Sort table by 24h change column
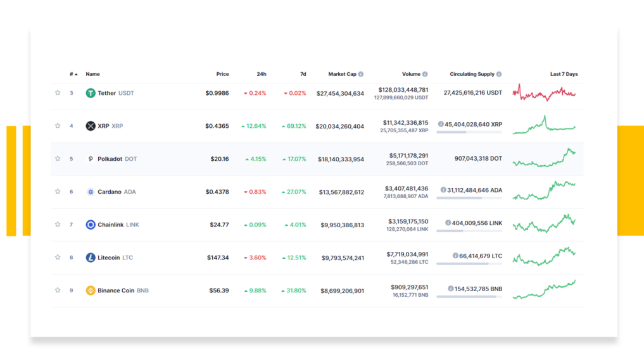 click(262, 74)
